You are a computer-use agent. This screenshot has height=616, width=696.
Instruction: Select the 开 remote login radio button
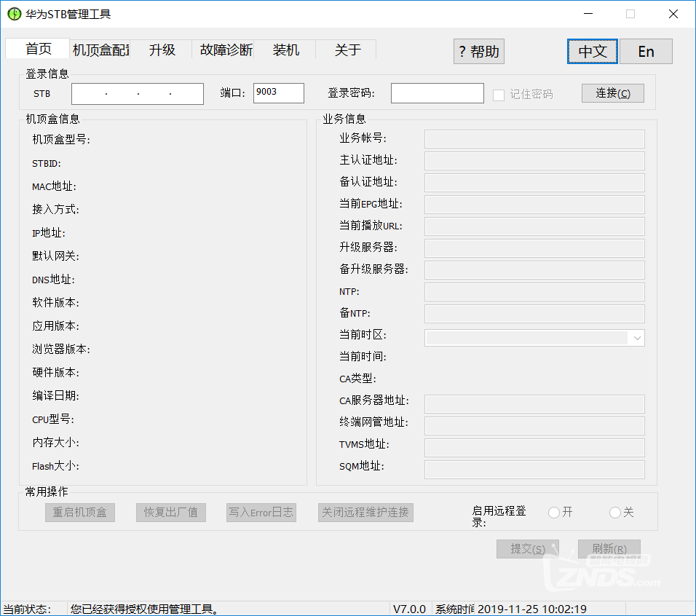coord(554,513)
